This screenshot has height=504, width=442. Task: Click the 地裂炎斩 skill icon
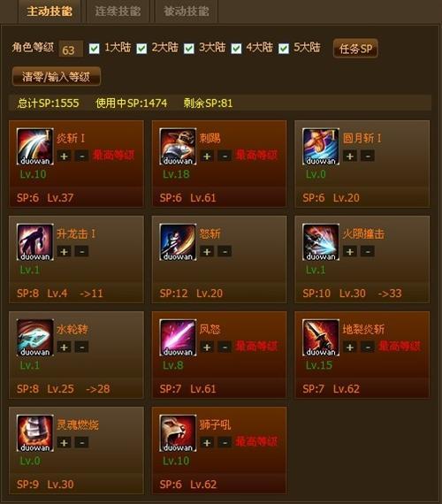click(321, 338)
